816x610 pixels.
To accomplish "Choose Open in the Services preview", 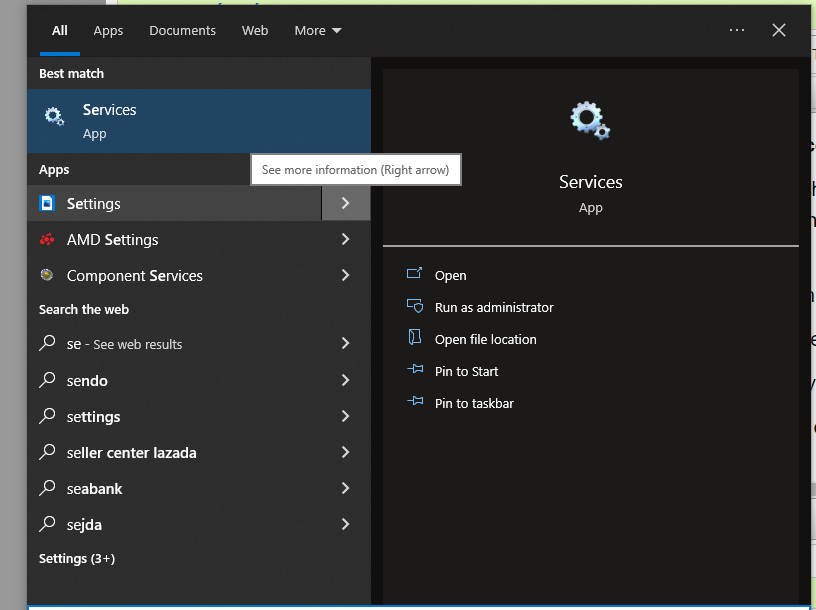I will pos(450,275).
